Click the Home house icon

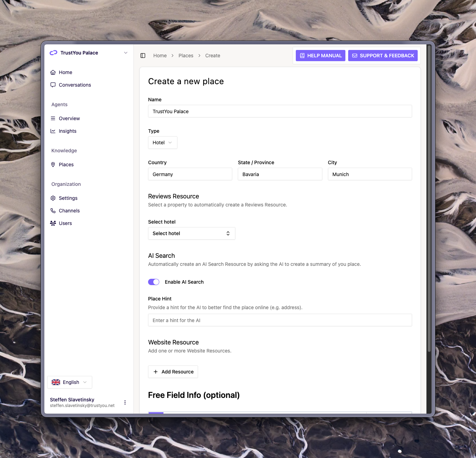pos(53,72)
